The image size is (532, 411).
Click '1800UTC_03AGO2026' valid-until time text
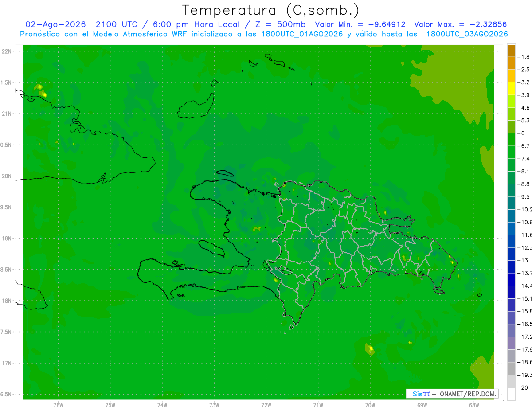[x=467, y=34]
